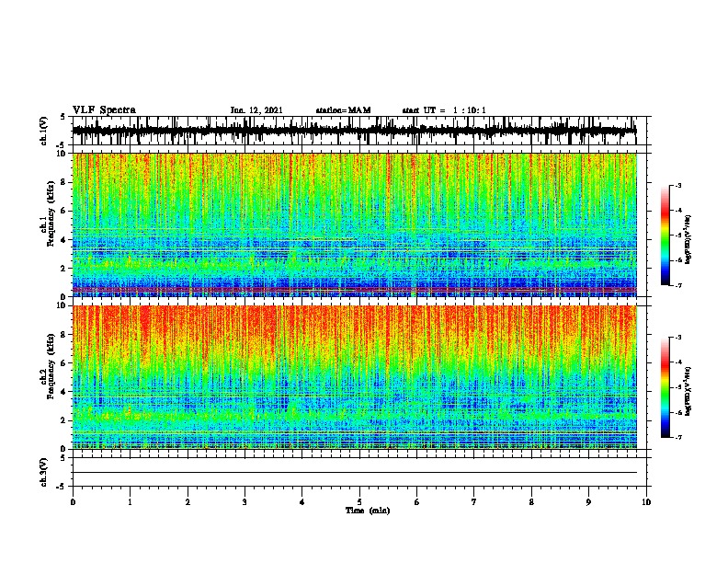The width and height of the screenshot is (728, 563).
Task: Click the "10" kHz tick of ch.2 spectrogram
Action: pyautogui.click(x=62, y=305)
